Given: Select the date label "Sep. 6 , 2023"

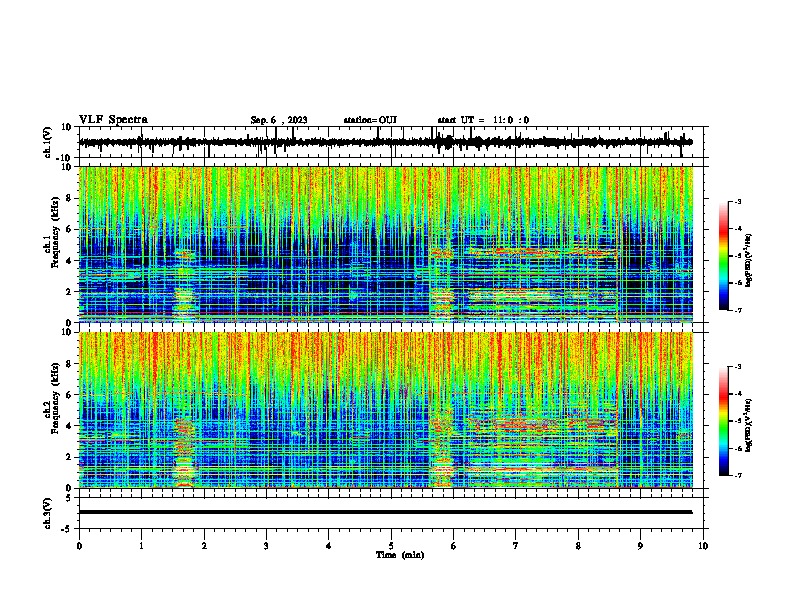Looking at the screenshot, I should tap(279, 120).
